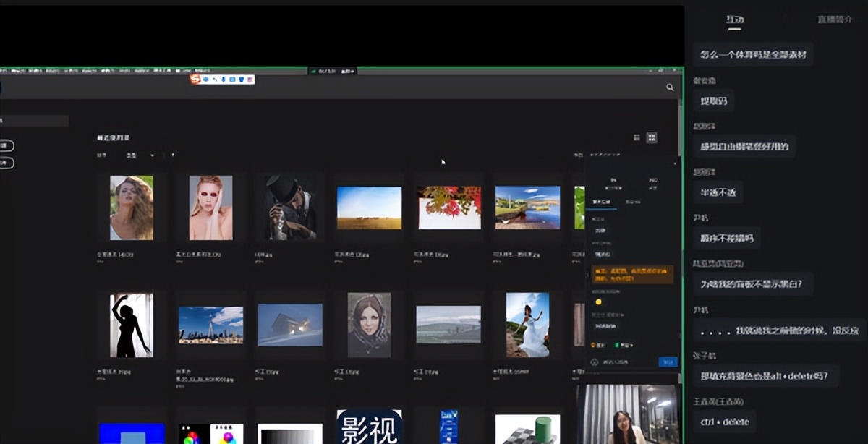Click the search magnifier icon

click(x=670, y=87)
